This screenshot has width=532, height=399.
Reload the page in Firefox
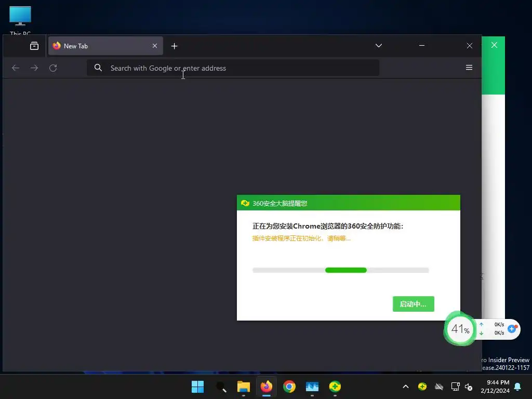pyautogui.click(x=53, y=68)
